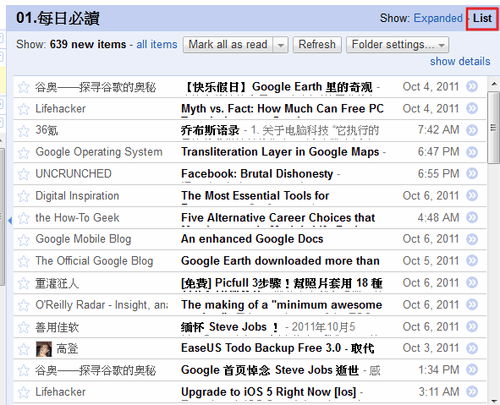Open original arrow for Transliteration Layer item
The width and height of the screenshot is (500, 405).
472,152
